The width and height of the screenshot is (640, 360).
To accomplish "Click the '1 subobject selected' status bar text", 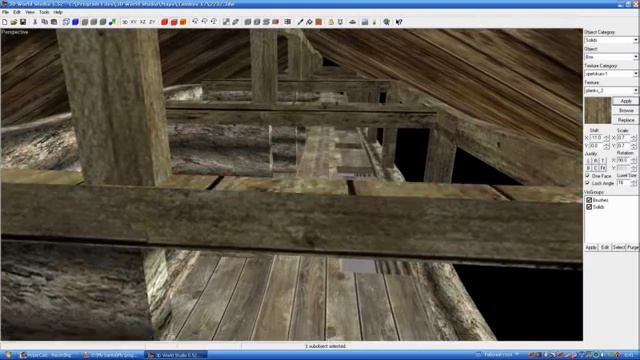I will pyautogui.click(x=325, y=346).
